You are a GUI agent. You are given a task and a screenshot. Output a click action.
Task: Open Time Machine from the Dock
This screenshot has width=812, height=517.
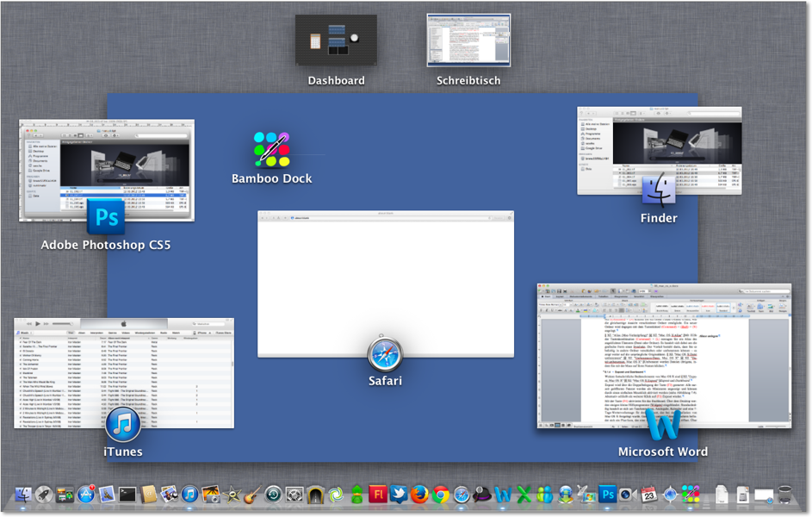coord(273,495)
